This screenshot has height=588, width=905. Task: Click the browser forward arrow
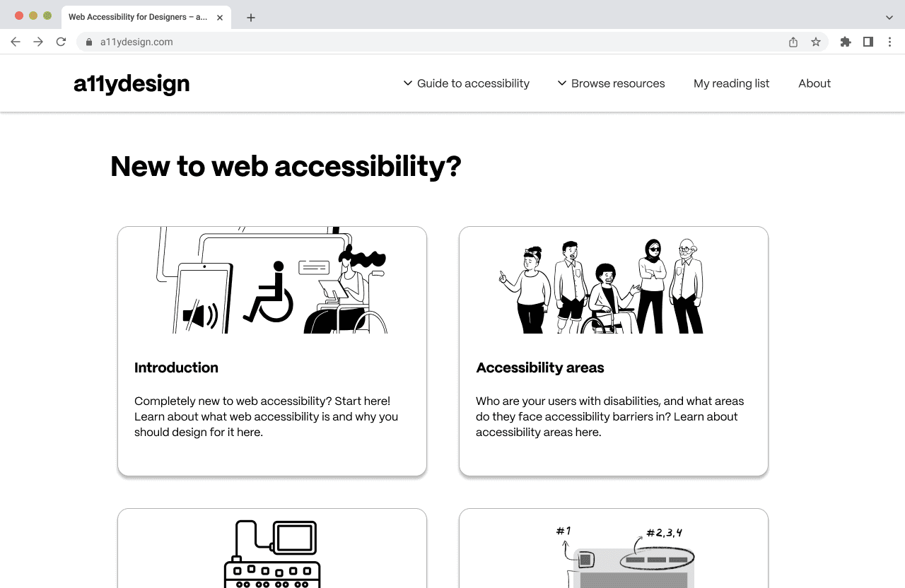[x=38, y=42]
